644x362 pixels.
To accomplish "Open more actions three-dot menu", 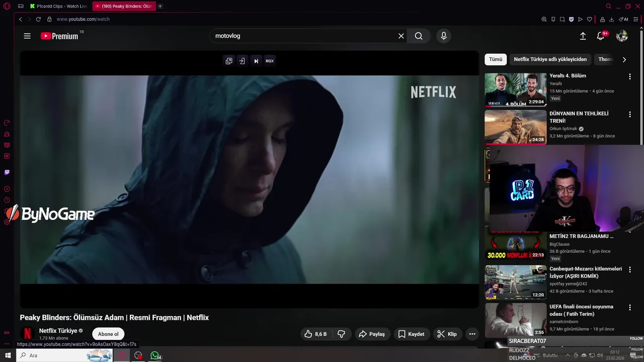I will tap(472, 334).
